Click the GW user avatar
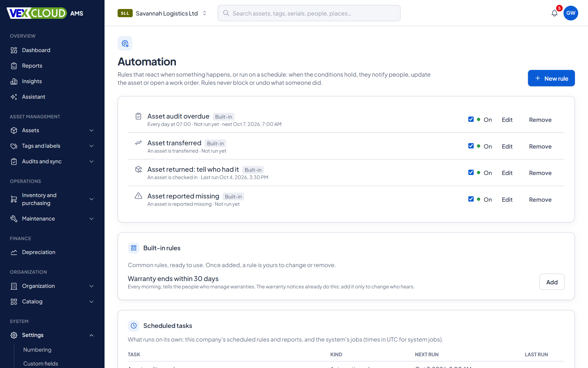This screenshot has height=368, width=588. [x=571, y=13]
